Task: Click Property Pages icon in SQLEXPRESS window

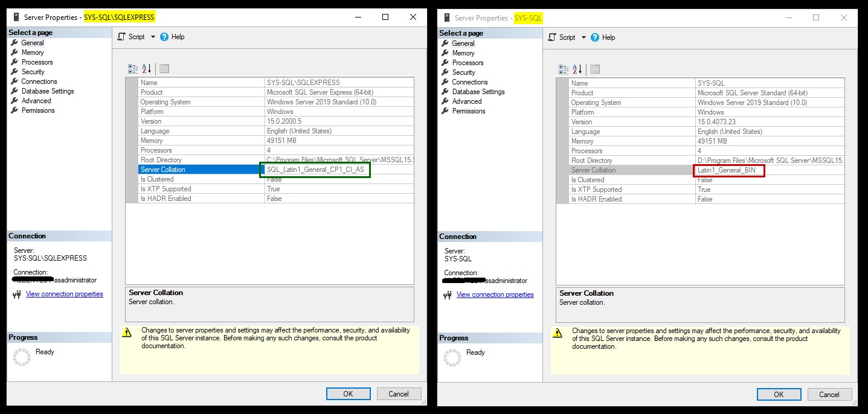Action: [164, 69]
